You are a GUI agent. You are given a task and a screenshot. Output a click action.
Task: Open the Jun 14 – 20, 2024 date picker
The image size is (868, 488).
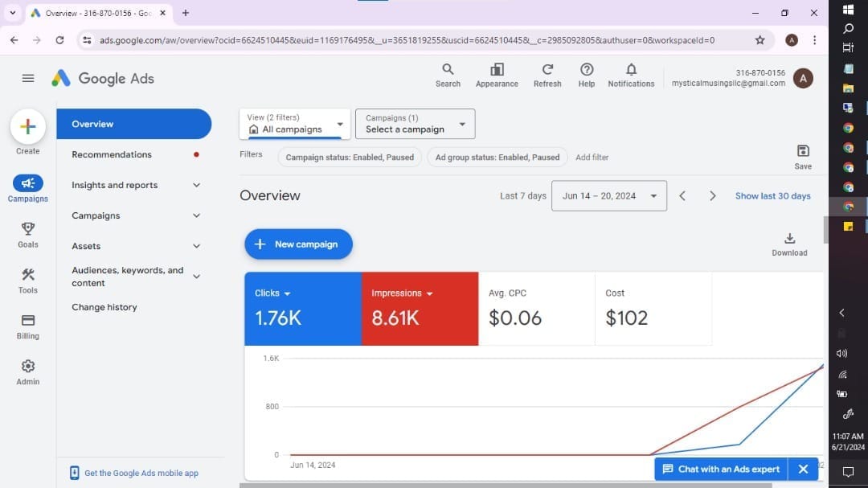tap(609, 195)
